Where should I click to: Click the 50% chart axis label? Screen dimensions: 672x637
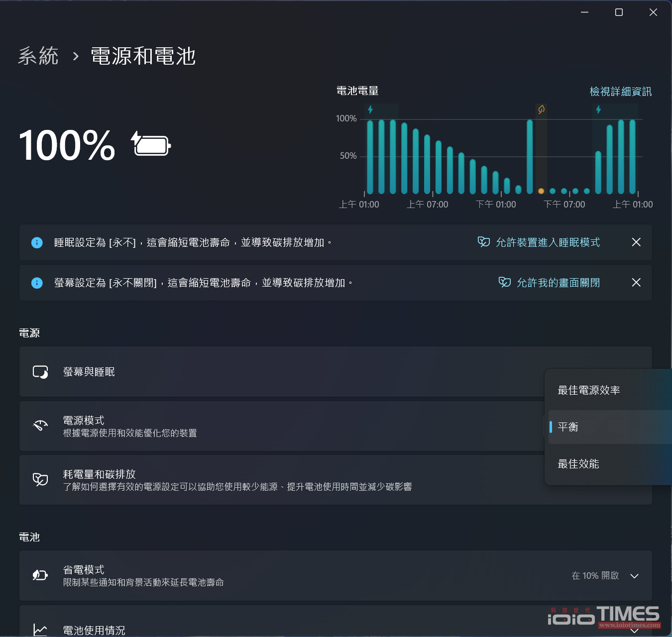348,156
